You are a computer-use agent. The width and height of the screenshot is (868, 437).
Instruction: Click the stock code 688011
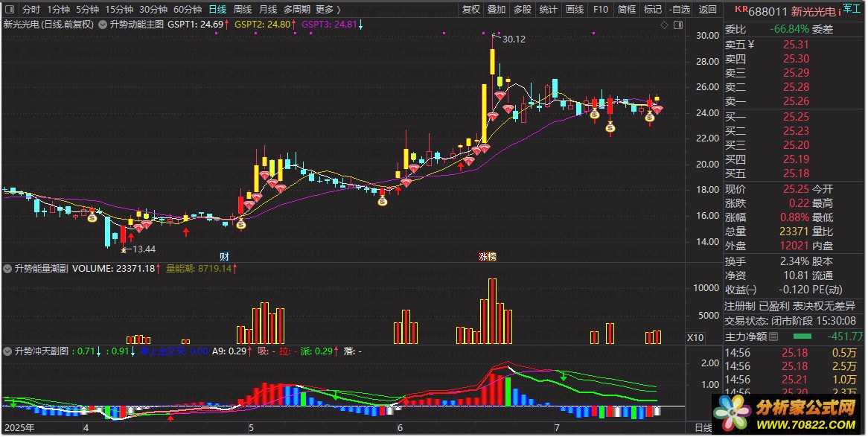[x=768, y=11]
